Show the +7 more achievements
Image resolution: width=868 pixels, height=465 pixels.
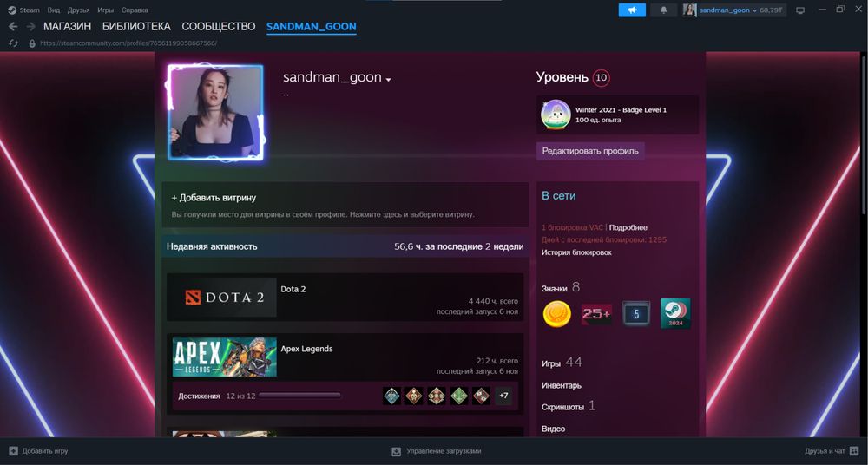[503, 396]
